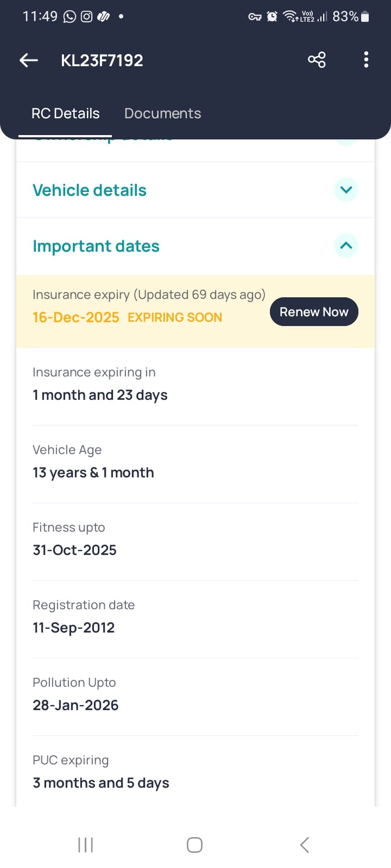Tap the battery status icon
Viewport: 391px width, 868px height.
(x=365, y=17)
